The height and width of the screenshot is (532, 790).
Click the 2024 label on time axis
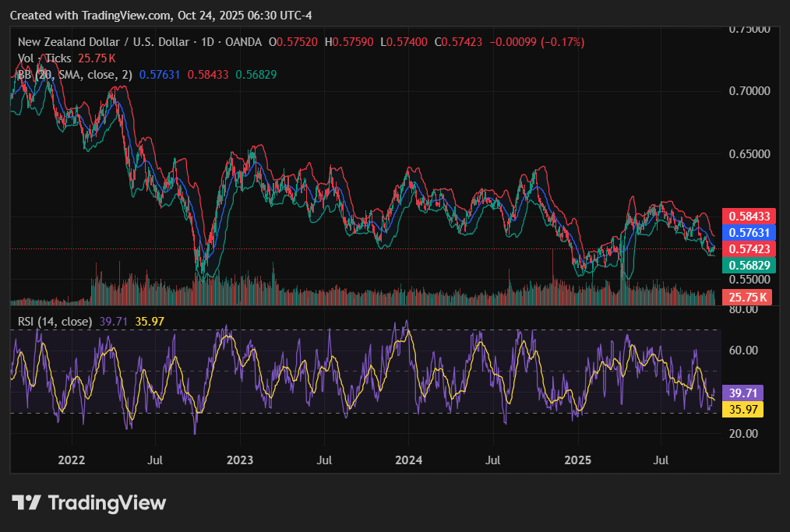point(408,460)
